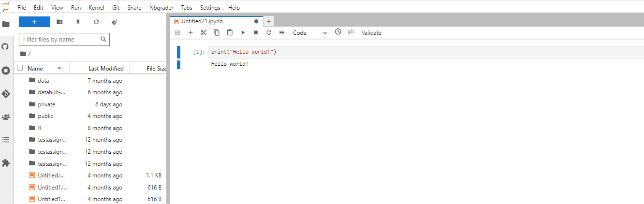Screen dimensions: 644x204
Task: Select the Untitled.i... notebook file
Action: click(x=90, y=175)
